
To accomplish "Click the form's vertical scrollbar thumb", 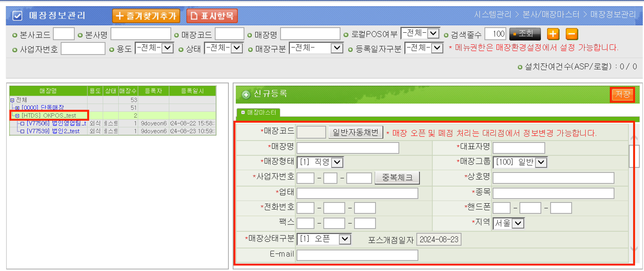I will (x=634, y=156).
